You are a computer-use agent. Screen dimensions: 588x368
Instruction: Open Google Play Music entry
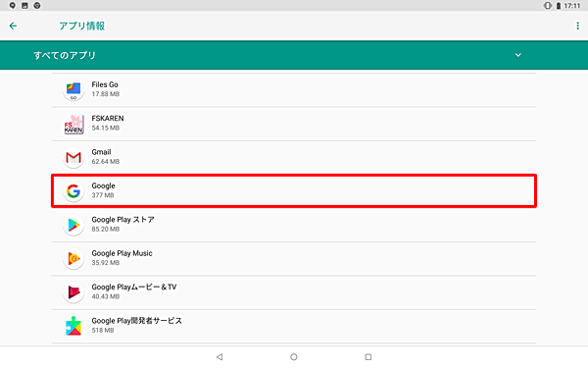point(294,259)
